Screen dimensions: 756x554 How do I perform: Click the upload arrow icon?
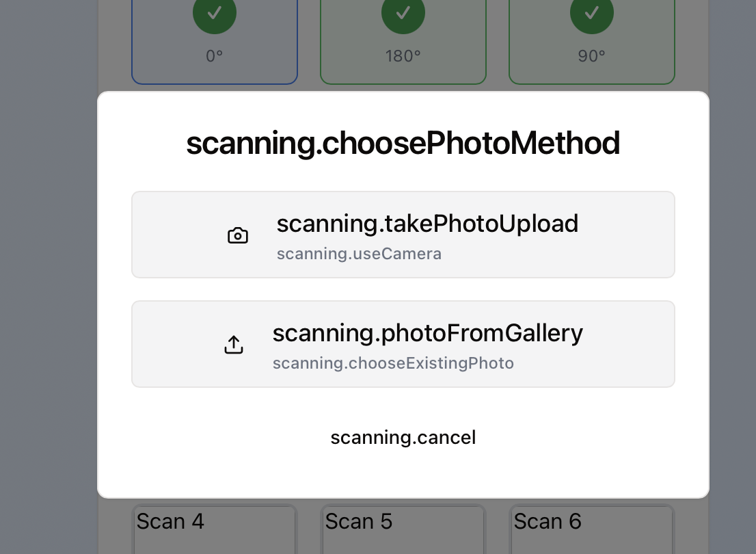coord(234,345)
